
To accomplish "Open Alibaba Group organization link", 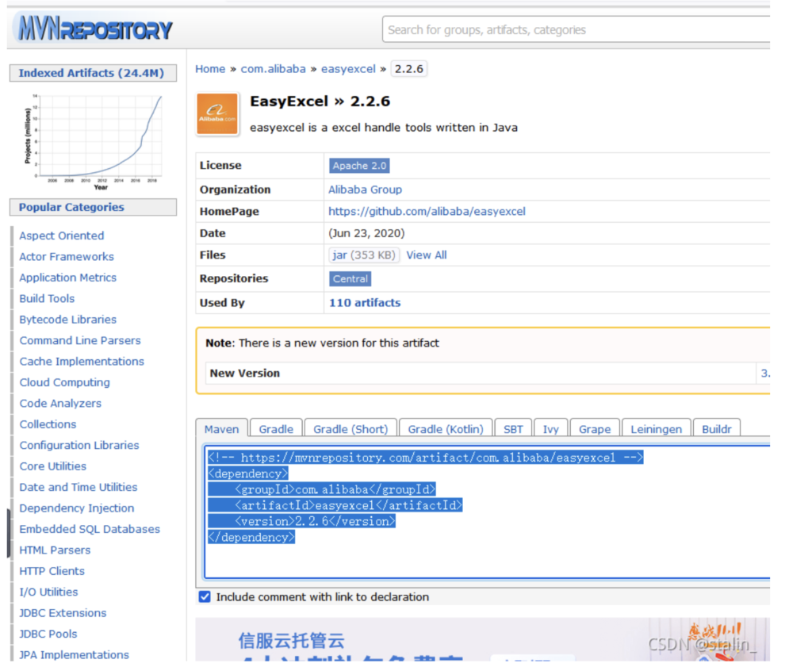I will (x=365, y=190).
